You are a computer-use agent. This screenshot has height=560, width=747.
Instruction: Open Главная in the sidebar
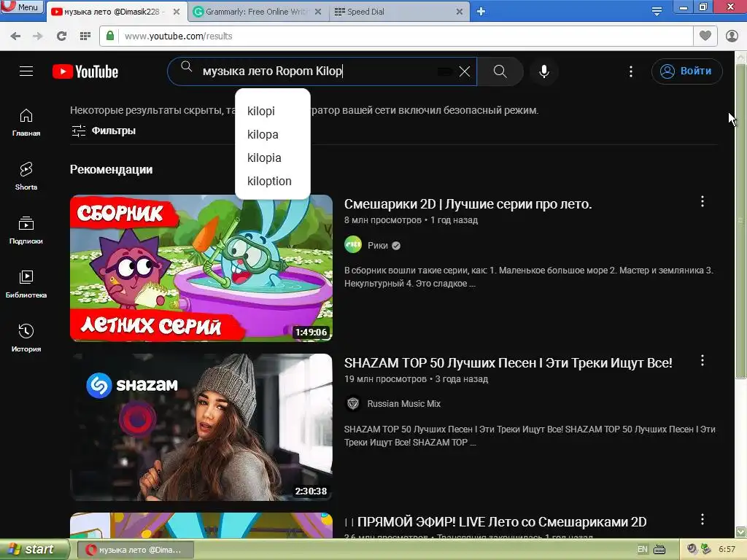point(26,122)
